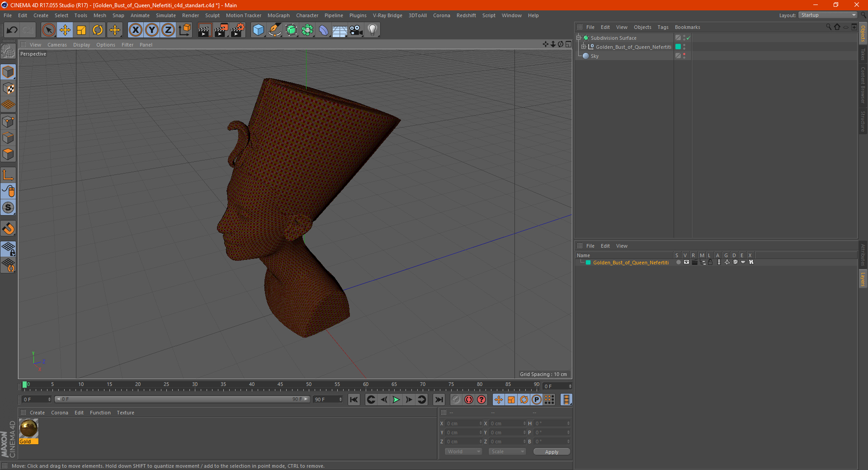
Task: Open the Layout Startup dropdown
Action: tap(828, 15)
